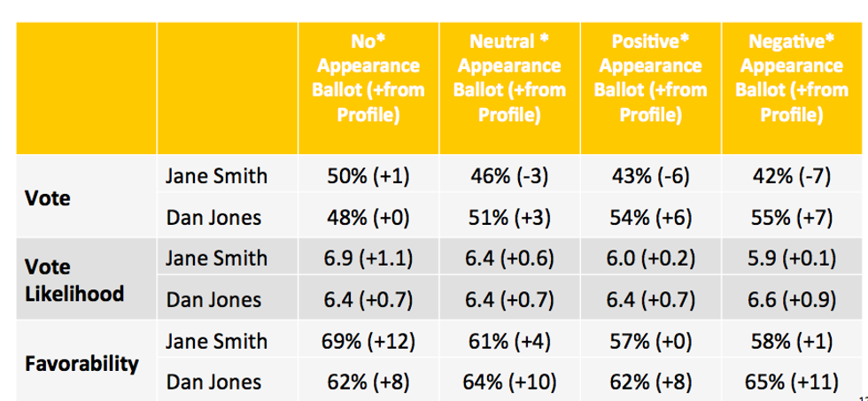
Task: Click the Vote Likelihood row label
Action: point(74,280)
